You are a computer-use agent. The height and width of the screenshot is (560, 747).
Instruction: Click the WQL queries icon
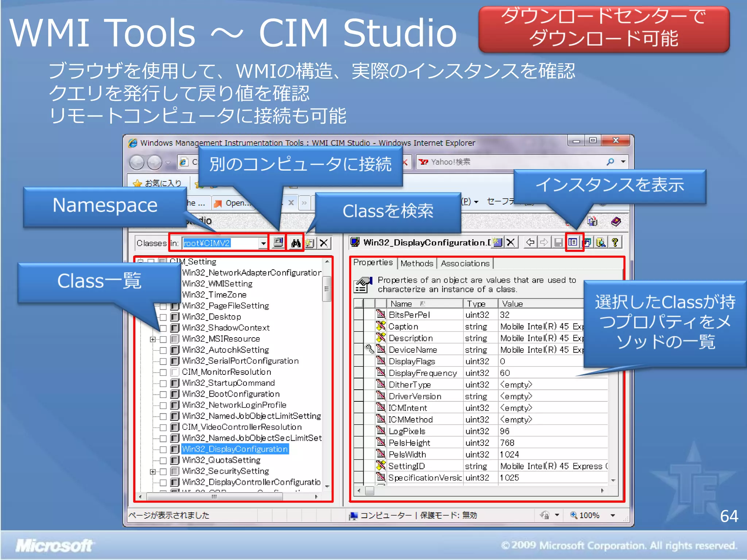point(601,242)
